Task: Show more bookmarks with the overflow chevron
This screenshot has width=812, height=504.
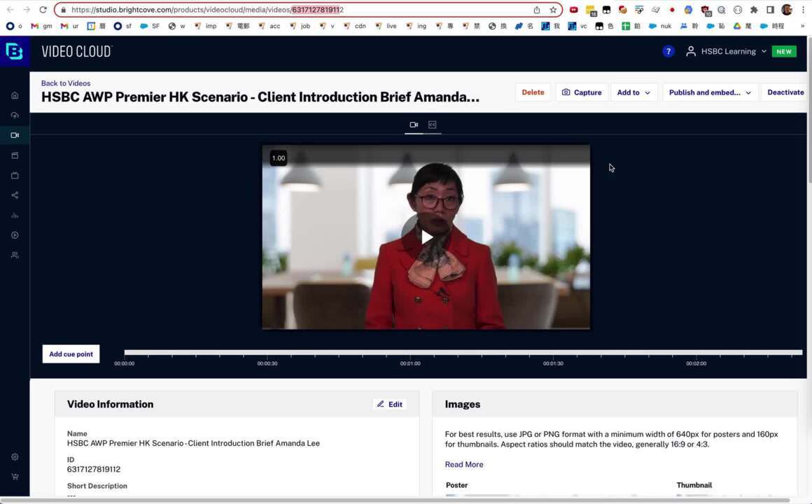Action: (x=803, y=26)
